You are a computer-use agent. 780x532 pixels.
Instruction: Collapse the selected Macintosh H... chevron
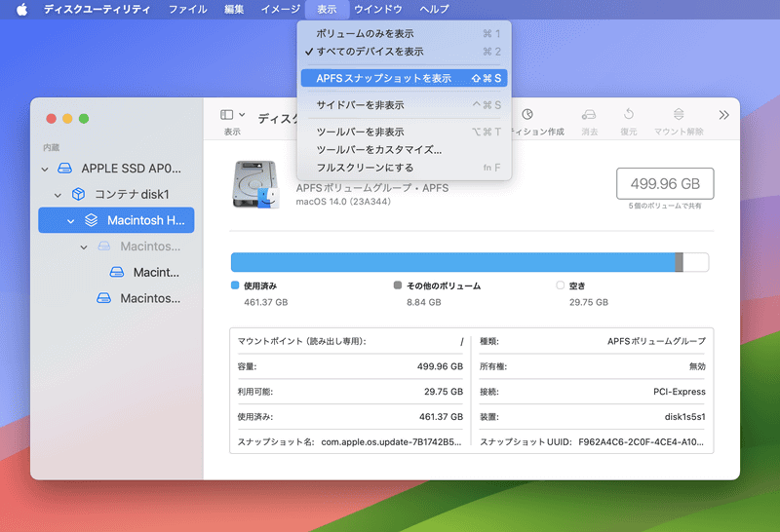(70, 221)
